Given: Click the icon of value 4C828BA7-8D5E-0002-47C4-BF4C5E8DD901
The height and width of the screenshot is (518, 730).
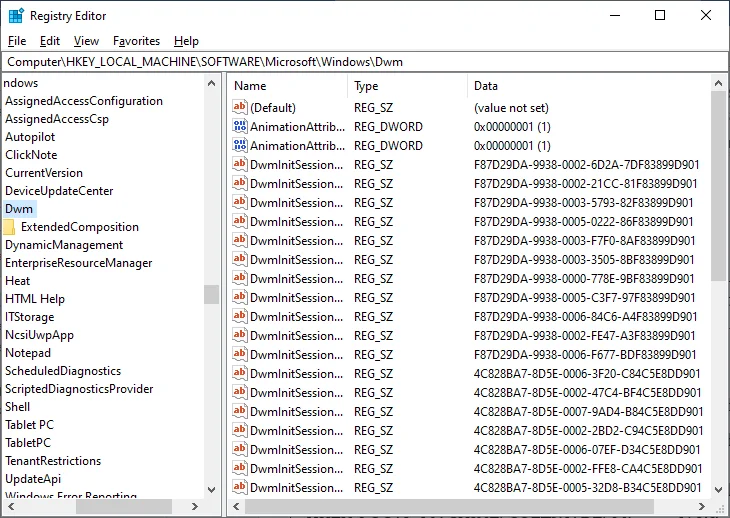Looking at the screenshot, I should [x=239, y=392].
